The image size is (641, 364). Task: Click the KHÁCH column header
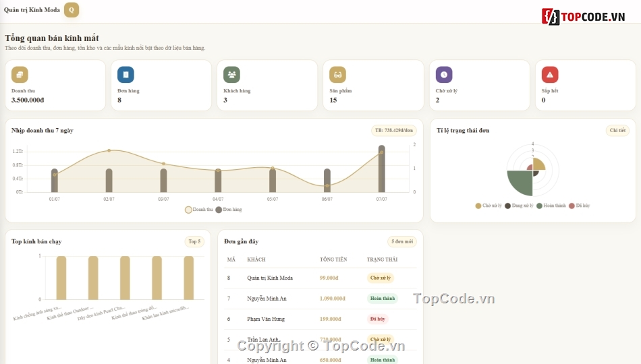[x=256, y=260]
